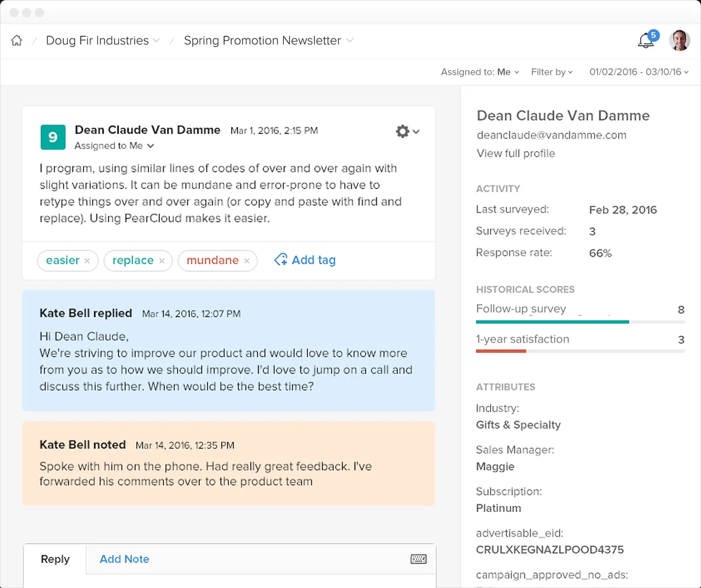Open the gear settings on response card
The image size is (701, 588).
pos(407,132)
